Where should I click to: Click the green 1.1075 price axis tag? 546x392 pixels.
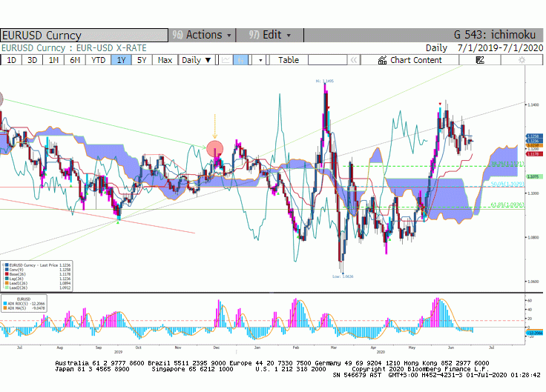pyautogui.click(x=534, y=176)
